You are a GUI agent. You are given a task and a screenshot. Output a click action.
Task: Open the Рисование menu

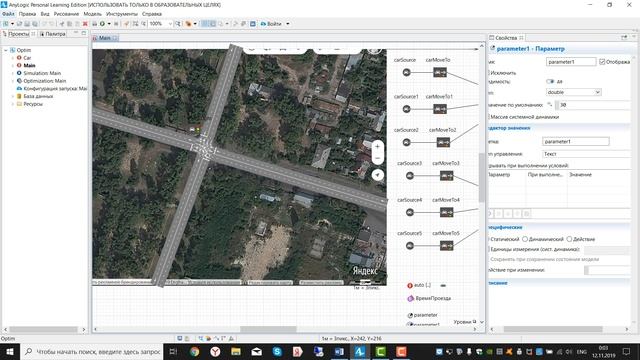click(x=66, y=14)
